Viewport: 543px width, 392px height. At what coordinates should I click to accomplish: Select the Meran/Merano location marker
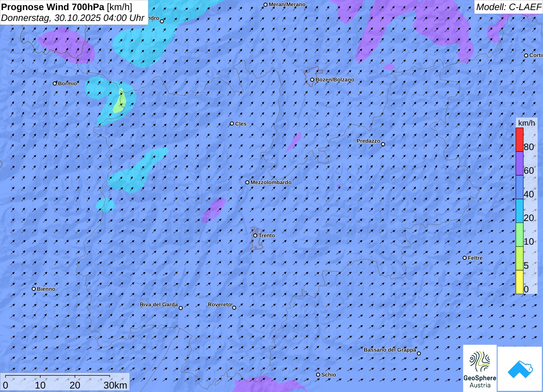tap(266, 5)
